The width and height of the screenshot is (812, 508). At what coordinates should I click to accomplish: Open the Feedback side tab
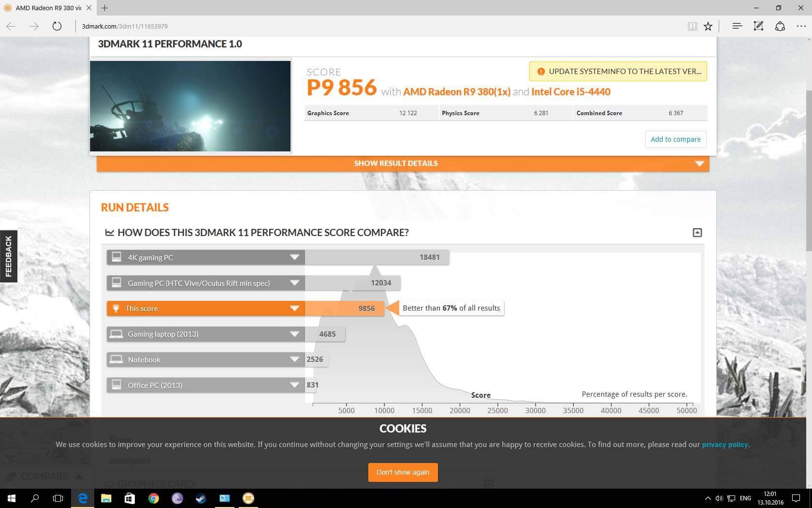coord(8,256)
